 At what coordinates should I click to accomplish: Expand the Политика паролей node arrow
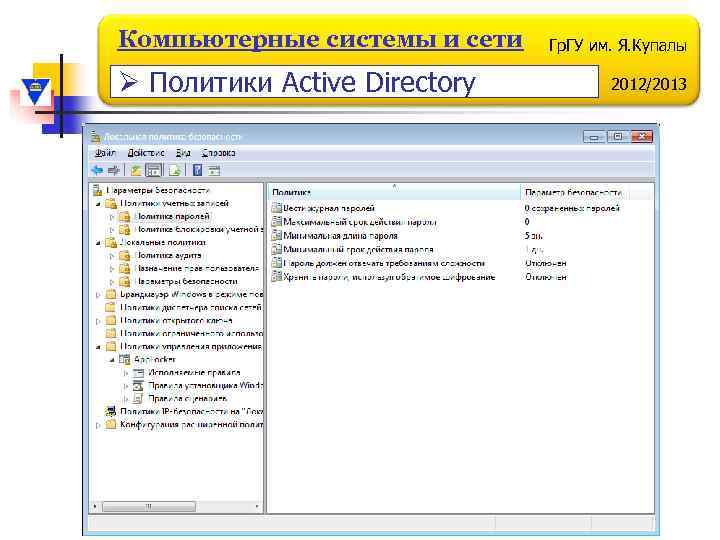[112, 217]
